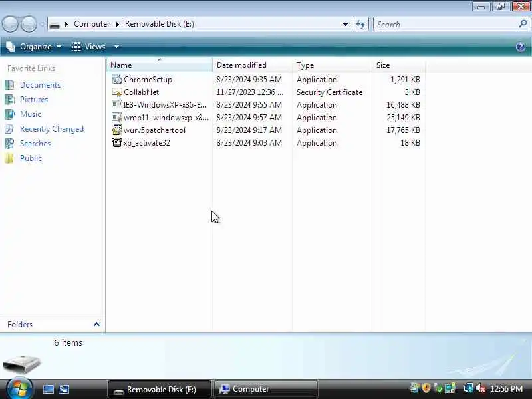The width and height of the screenshot is (532, 399).
Task: Open the Organize dropdown menu
Action: click(34, 47)
